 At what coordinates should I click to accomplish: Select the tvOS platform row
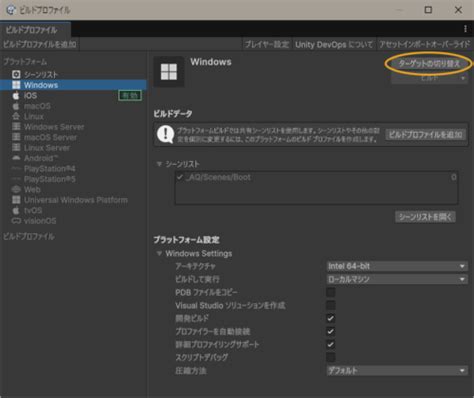click(73, 210)
